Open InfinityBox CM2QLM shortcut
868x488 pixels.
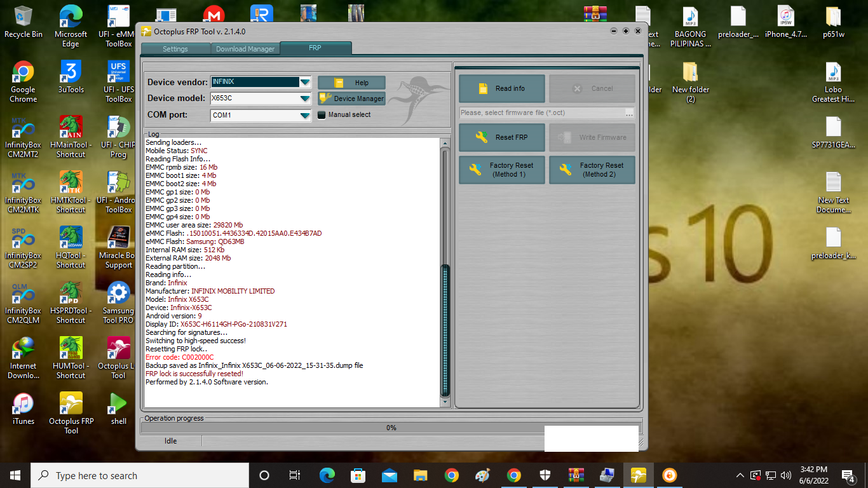pos(24,302)
